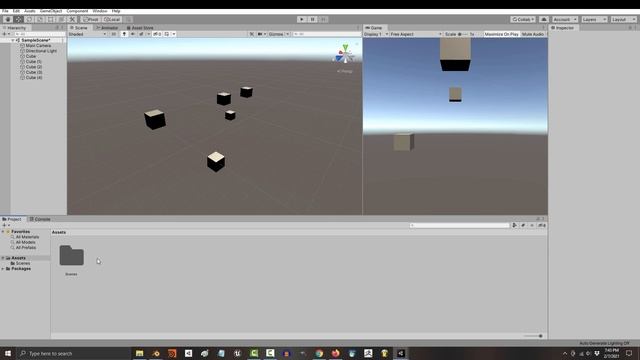Screen dimensions: 640x360
Task: Select the Rotate tool in toolbar
Action: pyautogui.click(x=29, y=19)
